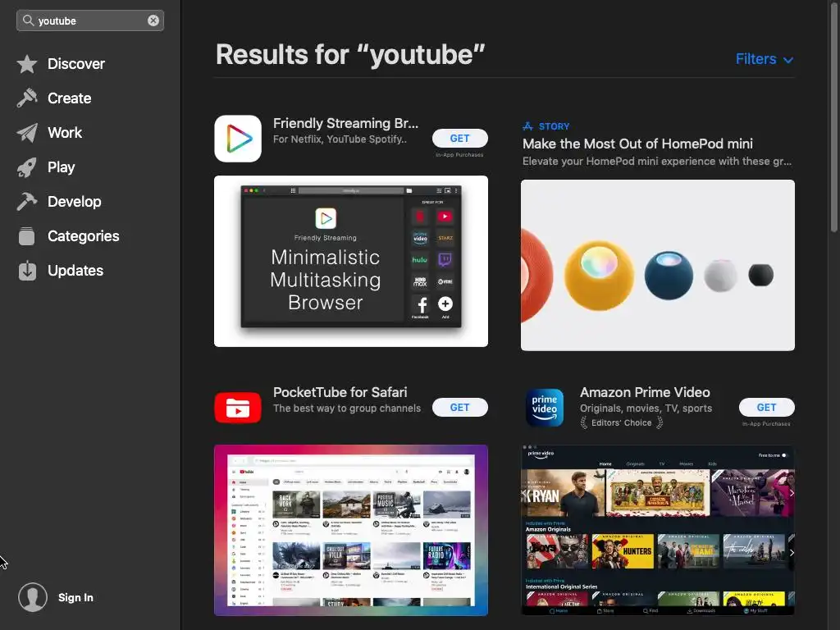Click the STORY label
The width and height of the screenshot is (840, 630).
coord(554,126)
